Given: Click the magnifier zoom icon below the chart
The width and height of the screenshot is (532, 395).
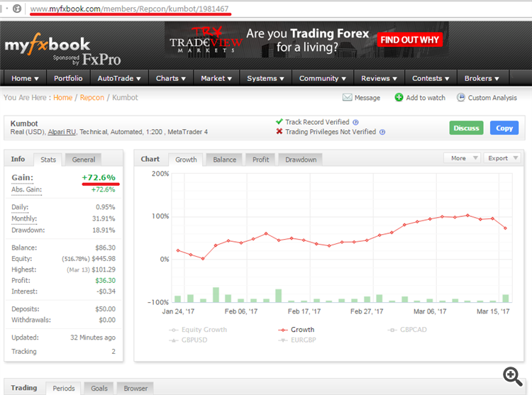Looking at the screenshot, I should (512, 376).
